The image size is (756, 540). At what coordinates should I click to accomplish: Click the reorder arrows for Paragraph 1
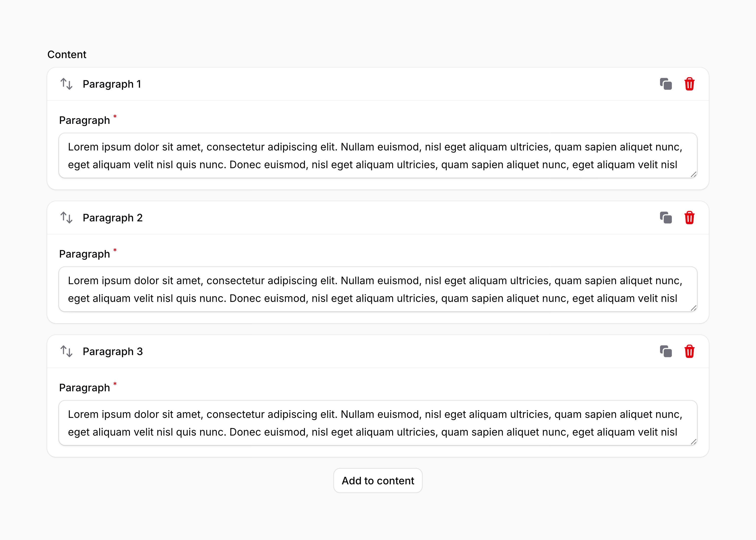pos(66,84)
